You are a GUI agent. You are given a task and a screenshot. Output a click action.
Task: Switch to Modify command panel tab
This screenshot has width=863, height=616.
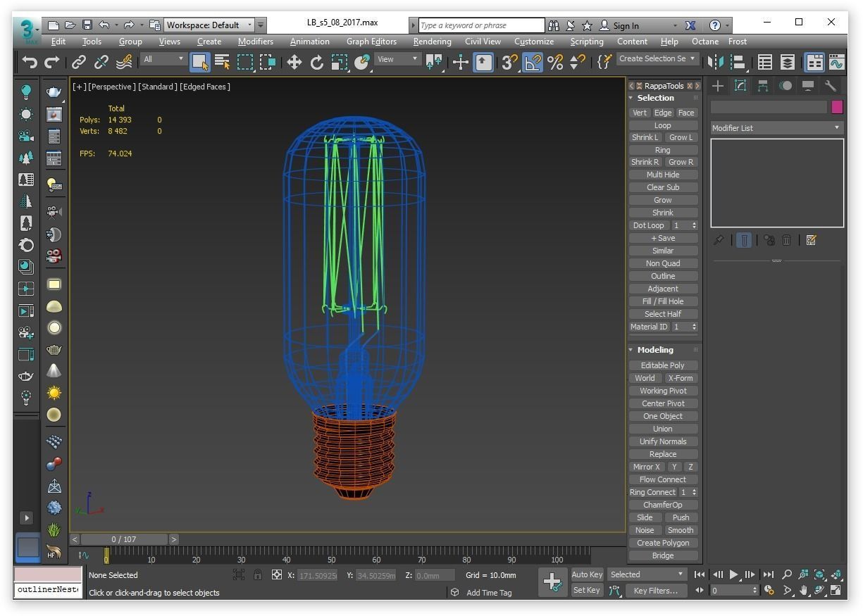740,86
